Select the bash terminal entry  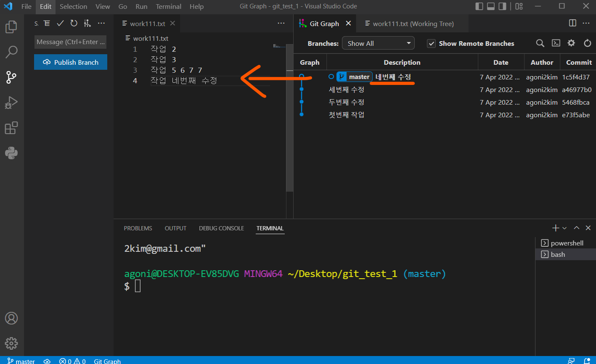566,254
